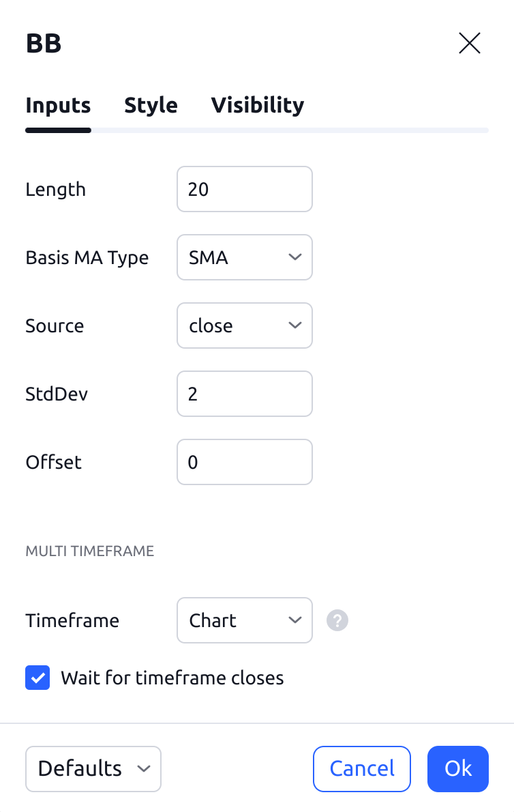Open the Timeframe dropdown set to Chart
The height and width of the screenshot is (812, 514).
pyautogui.click(x=244, y=620)
